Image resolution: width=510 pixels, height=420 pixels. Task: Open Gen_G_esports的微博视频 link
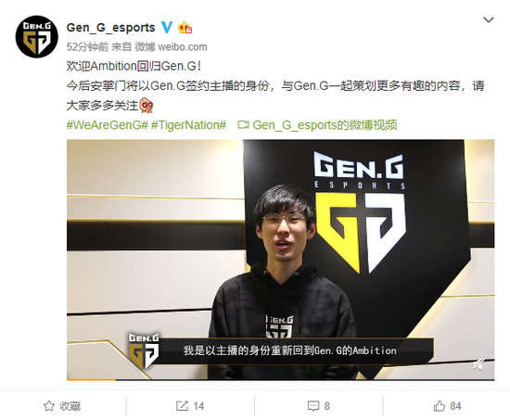click(325, 125)
